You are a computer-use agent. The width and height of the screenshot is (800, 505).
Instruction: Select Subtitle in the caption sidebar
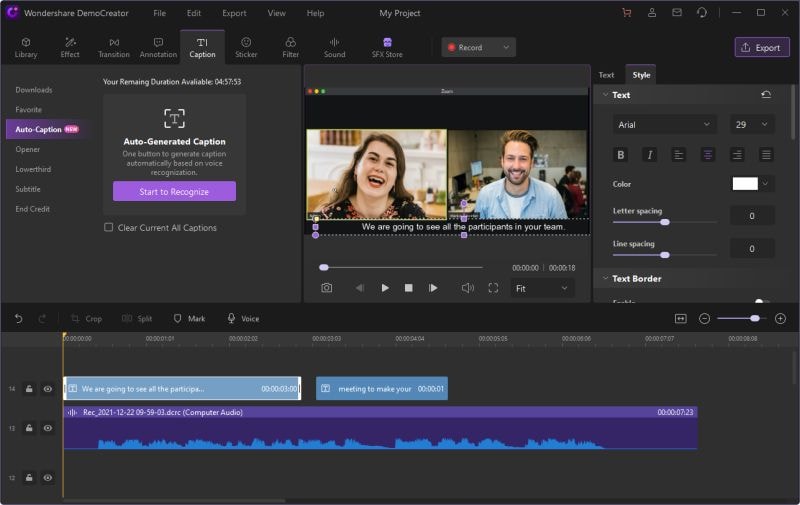pos(28,189)
